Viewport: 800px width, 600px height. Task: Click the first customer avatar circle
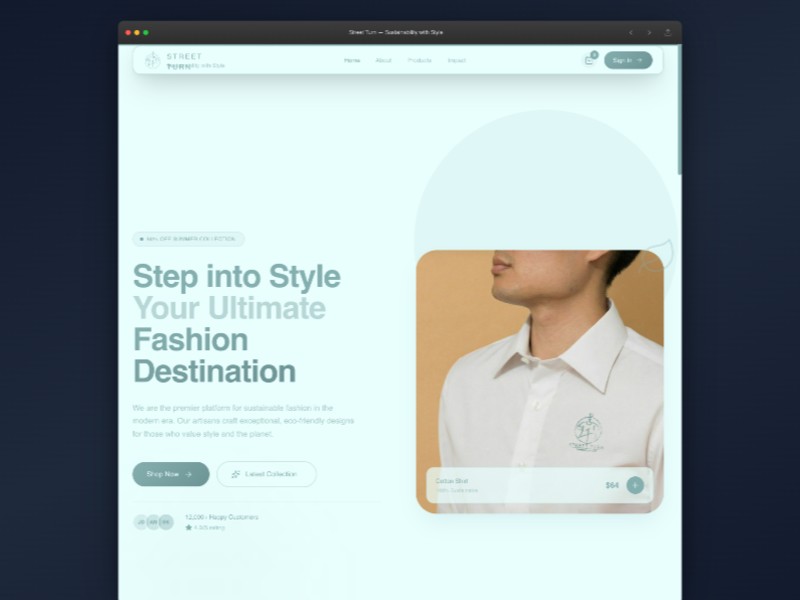pyautogui.click(x=141, y=522)
